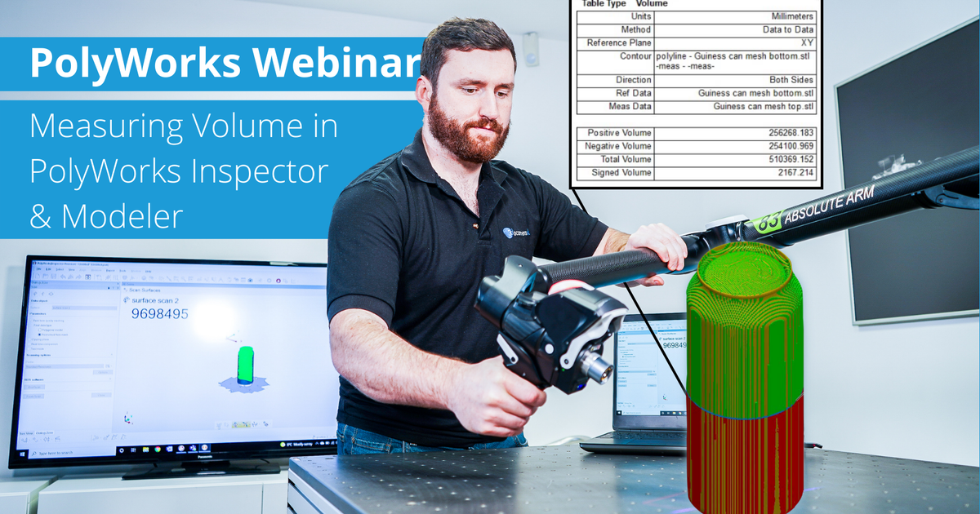Click the Scan Surfaces icon in the dialog header
Viewport: 980px width, 514px height.
pos(127,290)
